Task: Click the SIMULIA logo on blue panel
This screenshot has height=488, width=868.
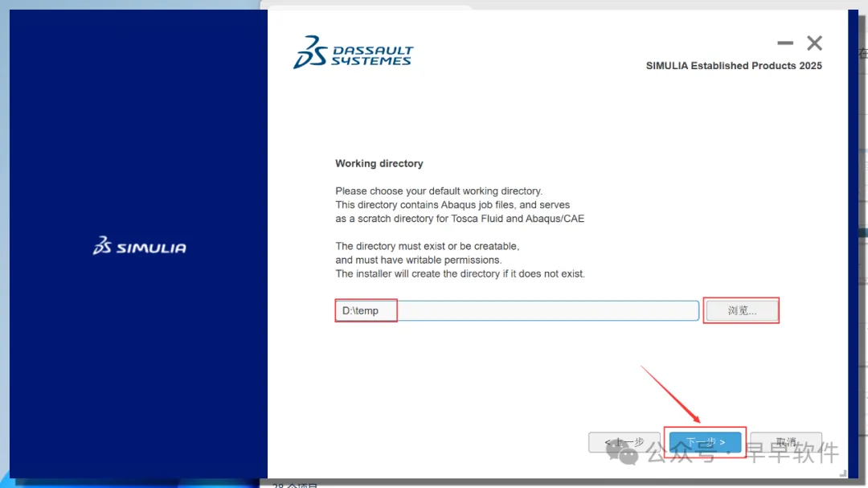Action: tap(140, 246)
